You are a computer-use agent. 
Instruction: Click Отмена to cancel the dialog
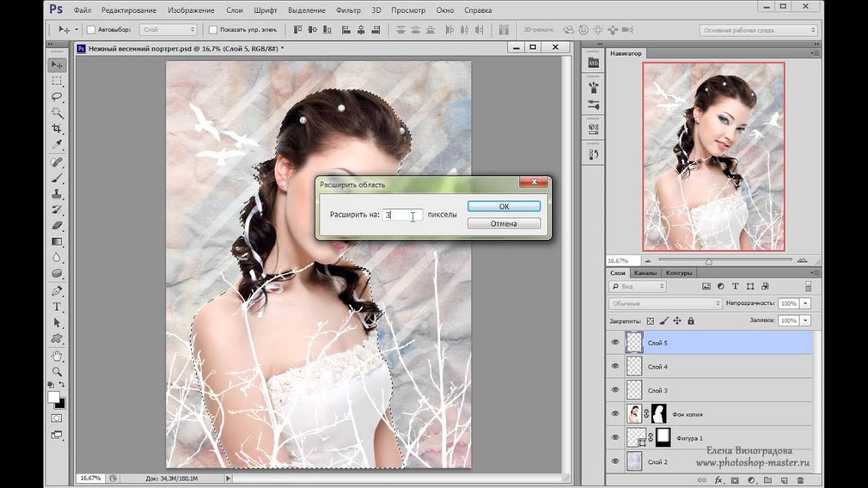(504, 224)
